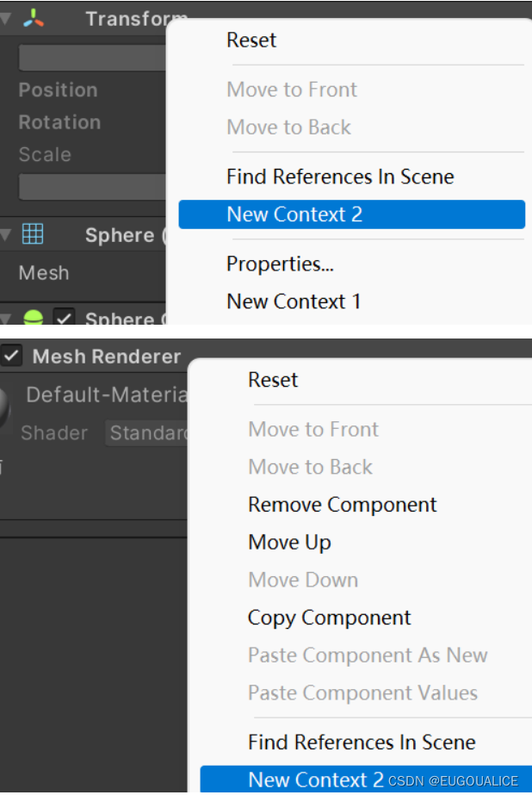Image resolution: width=532 pixels, height=795 pixels.
Task: Expand the Sphere Mesh Filter foldout
Action: 8,235
